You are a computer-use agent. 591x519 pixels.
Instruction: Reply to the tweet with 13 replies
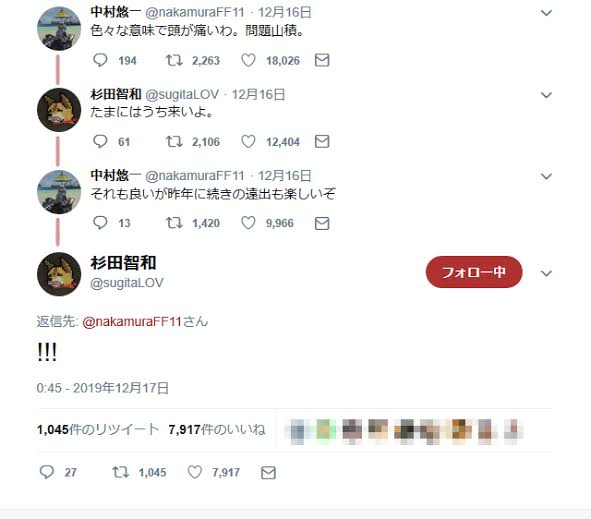[100, 223]
